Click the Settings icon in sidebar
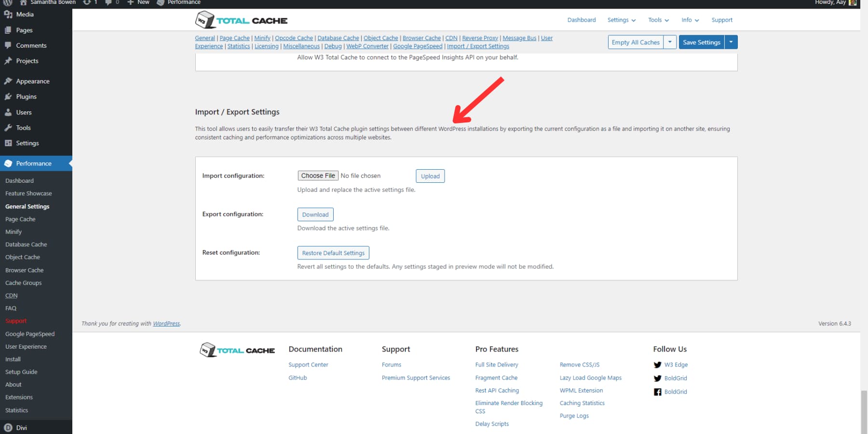 9,143
